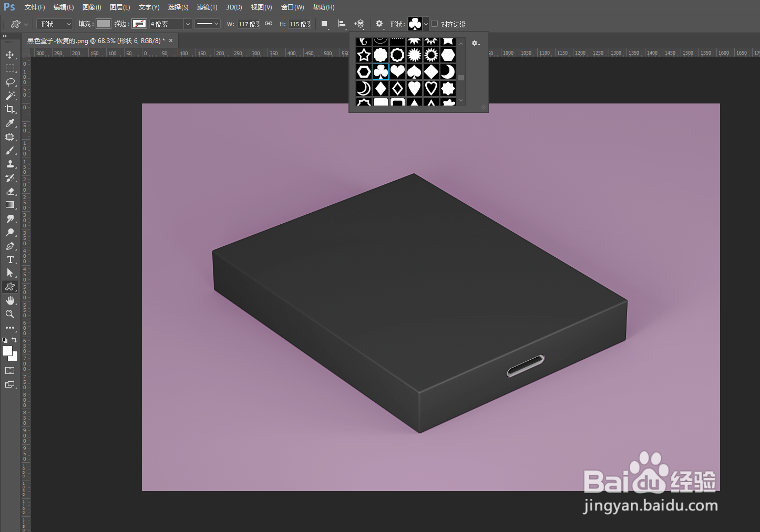Viewport: 760px width, 532px height.
Task: Select the Hand tool
Action: 10,300
